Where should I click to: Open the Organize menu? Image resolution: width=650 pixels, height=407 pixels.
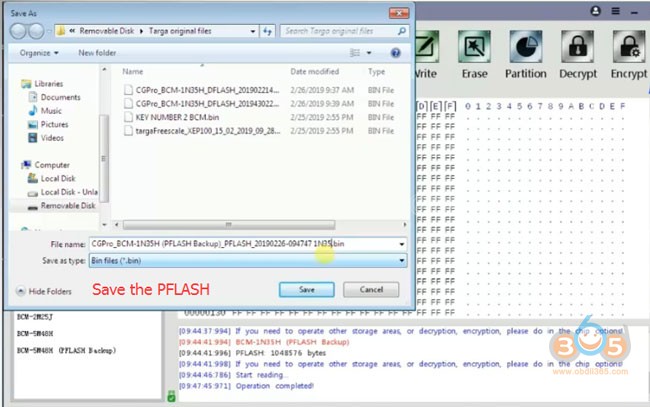39,53
